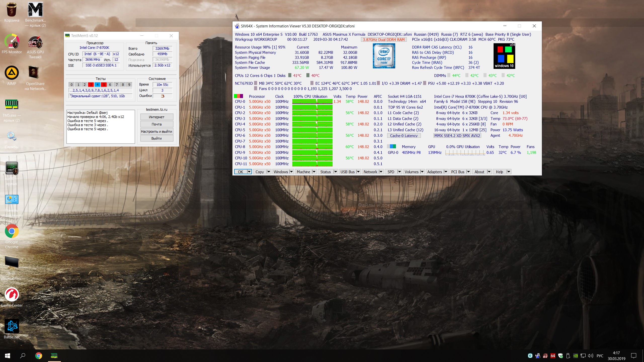Click the Интернет button in TestMem5

pos(156,117)
